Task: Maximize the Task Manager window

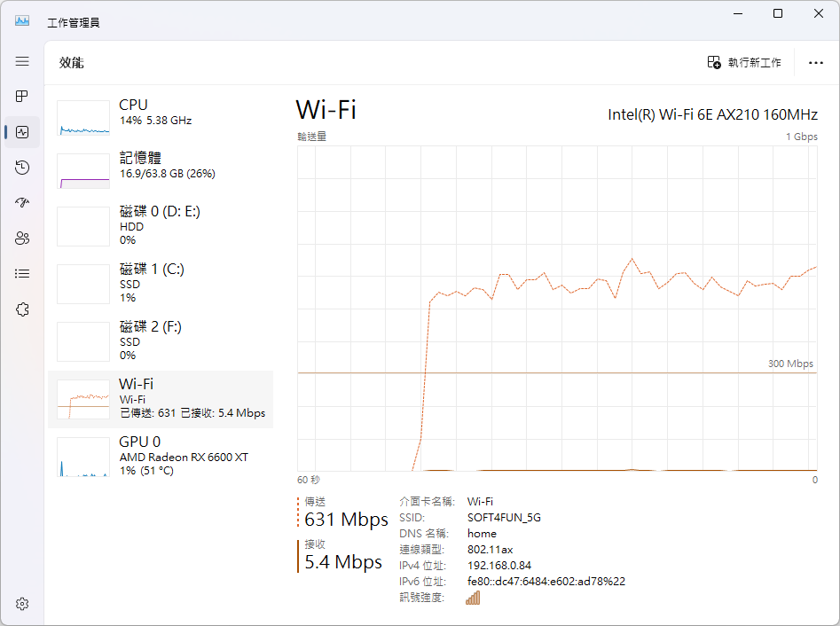Action: pyautogui.click(x=778, y=14)
